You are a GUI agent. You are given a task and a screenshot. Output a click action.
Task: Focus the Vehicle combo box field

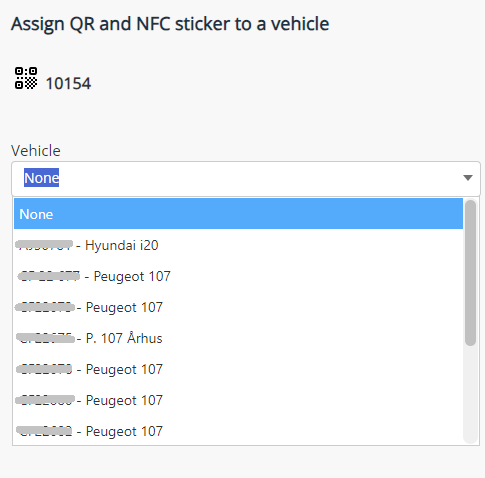(x=246, y=179)
